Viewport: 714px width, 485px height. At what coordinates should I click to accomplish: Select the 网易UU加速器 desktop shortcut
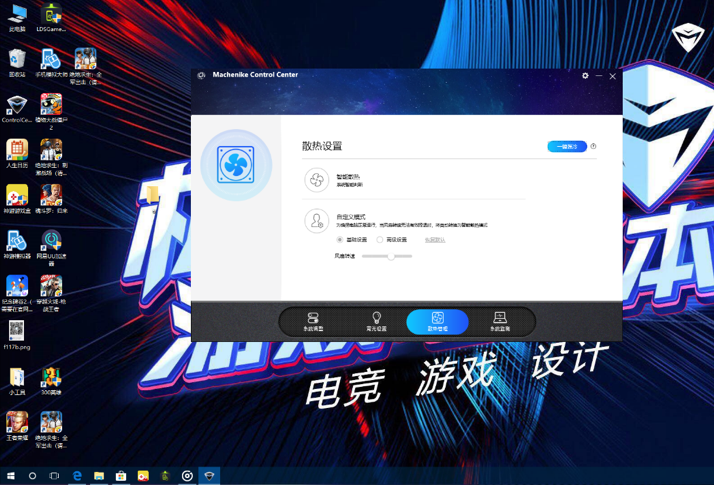coord(51,248)
